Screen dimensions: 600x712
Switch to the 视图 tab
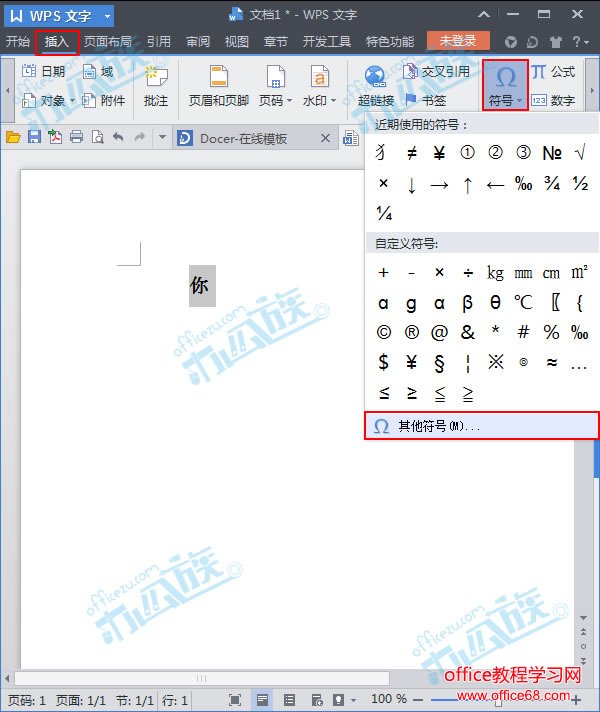click(237, 42)
